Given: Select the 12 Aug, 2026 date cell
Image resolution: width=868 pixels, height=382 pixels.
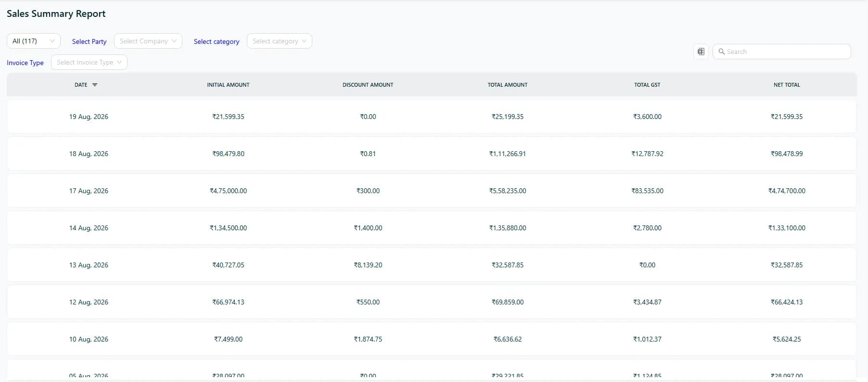Looking at the screenshot, I should pyautogui.click(x=89, y=302).
